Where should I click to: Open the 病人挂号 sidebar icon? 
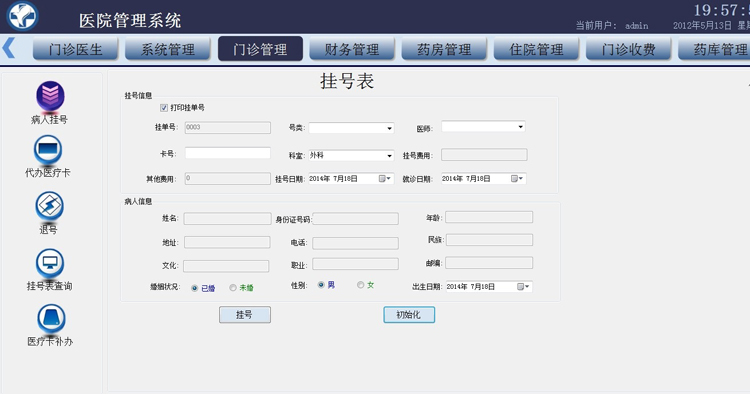coord(50,97)
